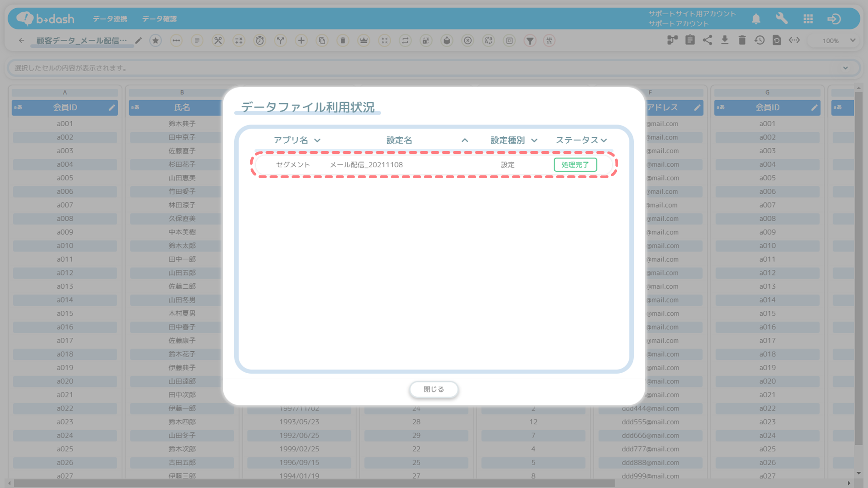This screenshot has height=488, width=868.
Task: Click サポートアカウント account name
Action: coord(678,23)
